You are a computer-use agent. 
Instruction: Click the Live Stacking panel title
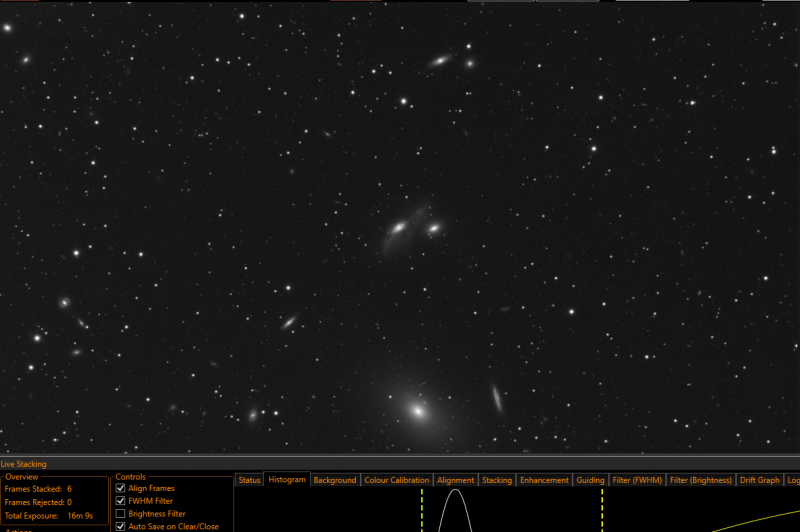23,464
